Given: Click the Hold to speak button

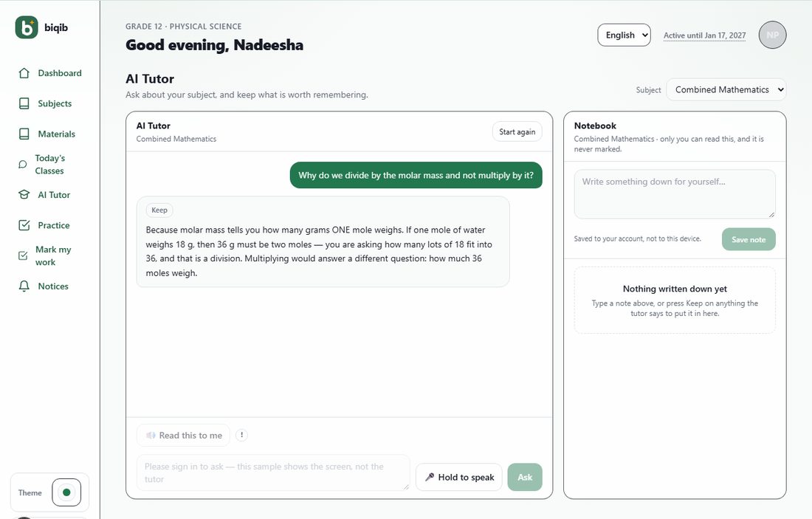Looking at the screenshot, I should pyautogui.click(x=459, y=477).
